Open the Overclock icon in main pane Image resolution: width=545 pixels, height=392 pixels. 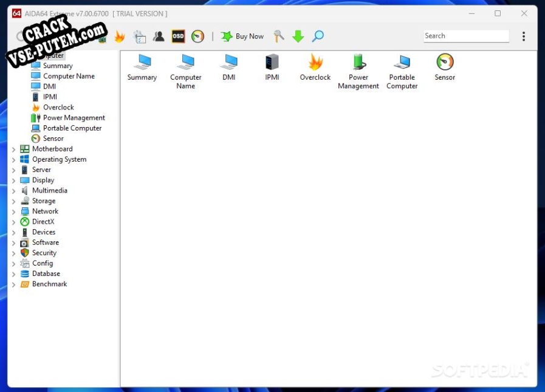point(315,63)
